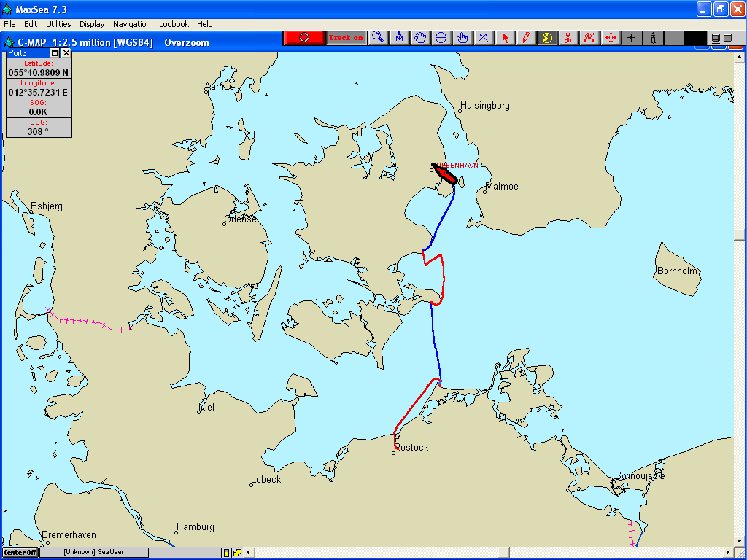Select the dividers measuring tool
747x560 pixels.
399,38
